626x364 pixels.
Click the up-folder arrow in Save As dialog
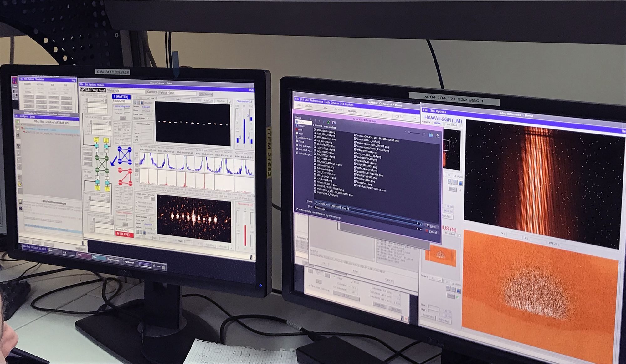(x=324, y=121)
